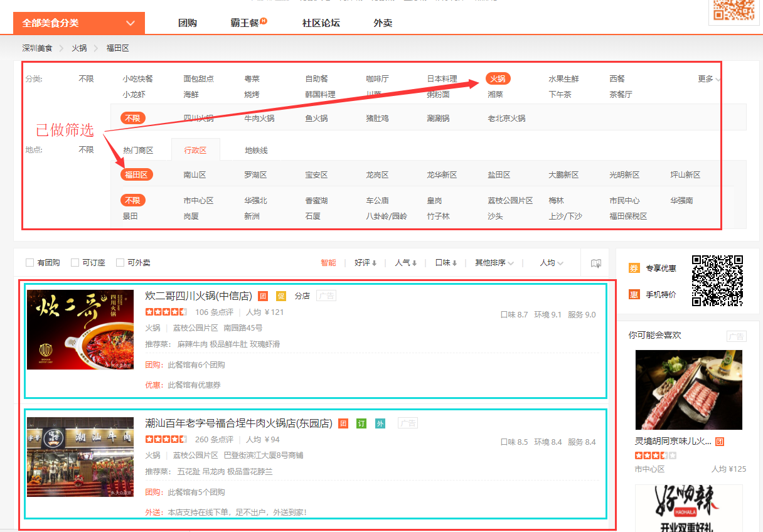Image resolution: width=763 pixels, height=532 pixels.
Task: Choose the 西餐 category
Action: click(x=617, y=79)
